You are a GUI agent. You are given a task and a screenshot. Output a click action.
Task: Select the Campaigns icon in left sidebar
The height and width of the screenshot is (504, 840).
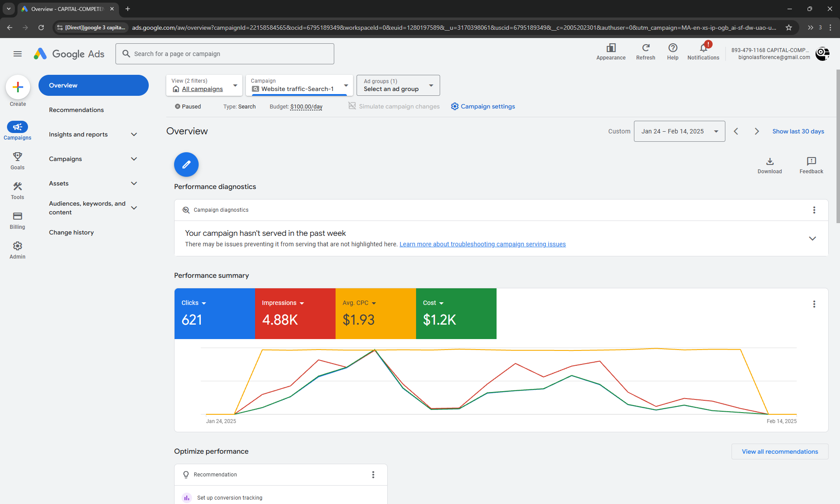pyautogui.click(x=17, y=127)
